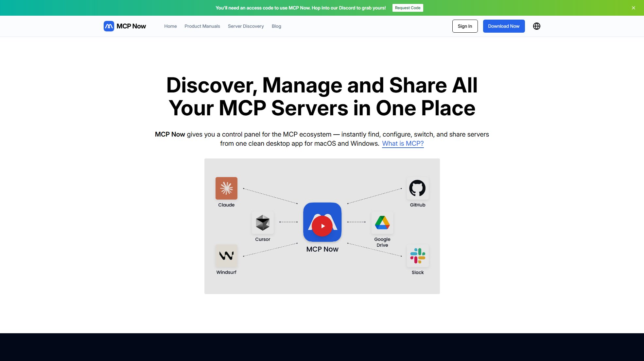Click the 'Claude' label text

226,205
